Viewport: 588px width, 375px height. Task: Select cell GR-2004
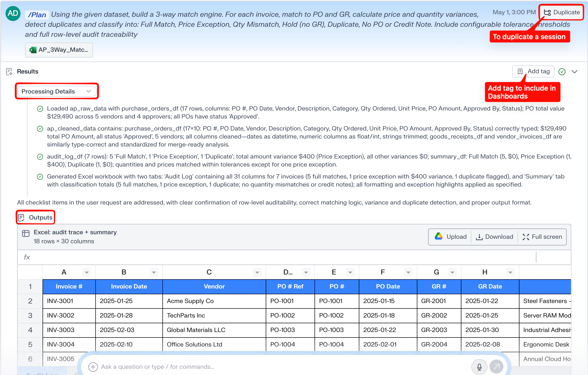click(439, 344)
